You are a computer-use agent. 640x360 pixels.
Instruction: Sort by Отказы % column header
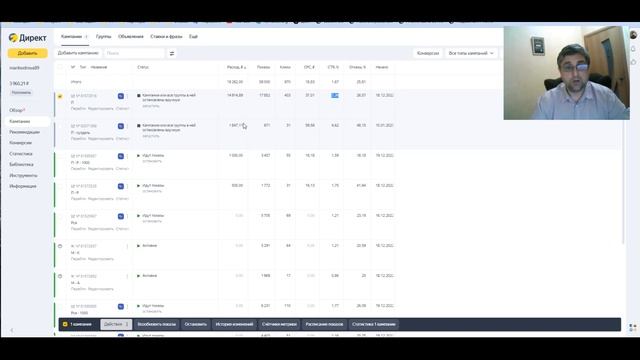point(357,67)
